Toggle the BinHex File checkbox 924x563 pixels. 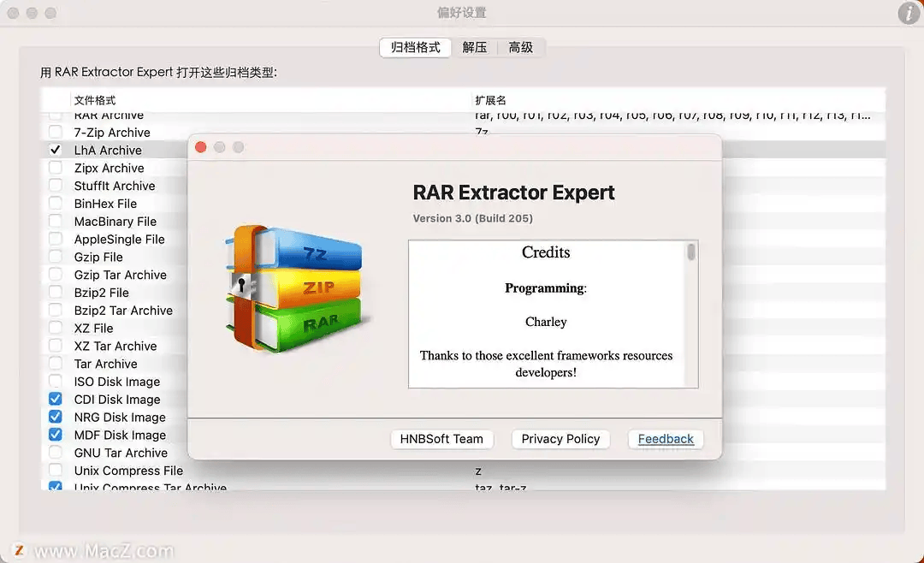(x=56, y=203)
